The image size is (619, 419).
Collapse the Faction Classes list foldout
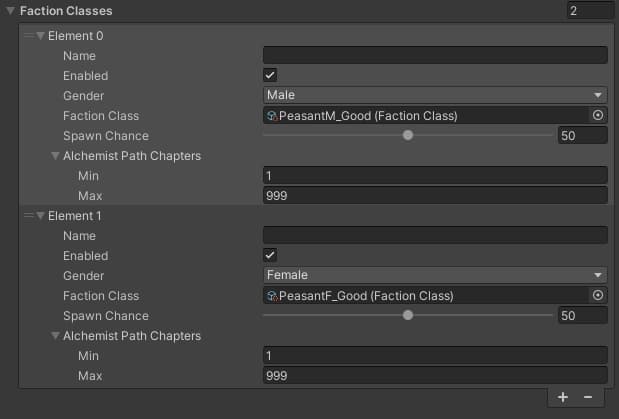(x=11, y=11)
